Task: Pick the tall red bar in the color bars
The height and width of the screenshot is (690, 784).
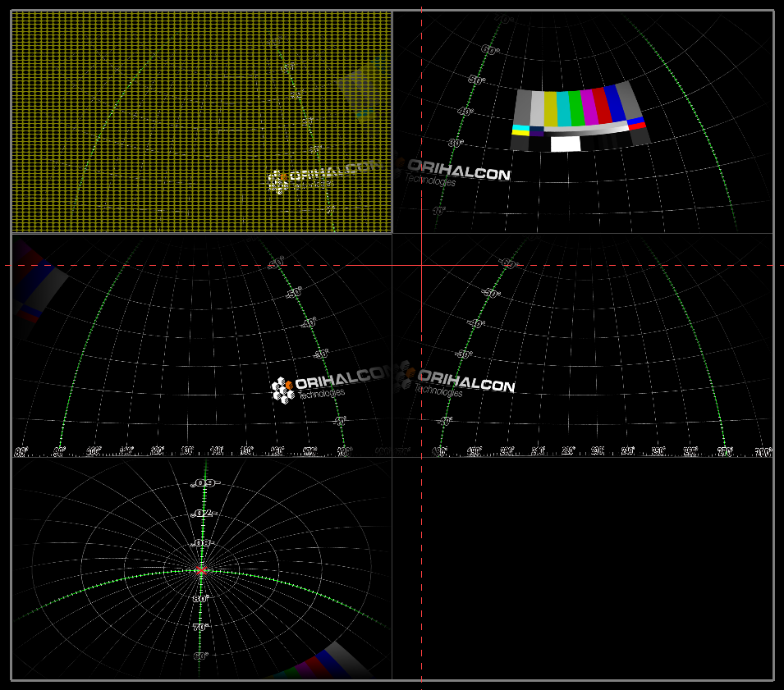Action: point(603,105)
